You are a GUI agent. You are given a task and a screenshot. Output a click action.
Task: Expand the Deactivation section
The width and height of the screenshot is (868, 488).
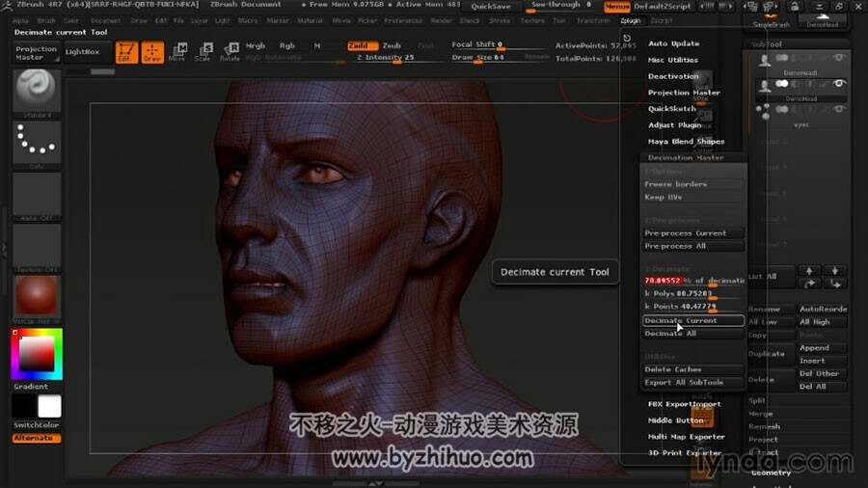pos(674,76)
